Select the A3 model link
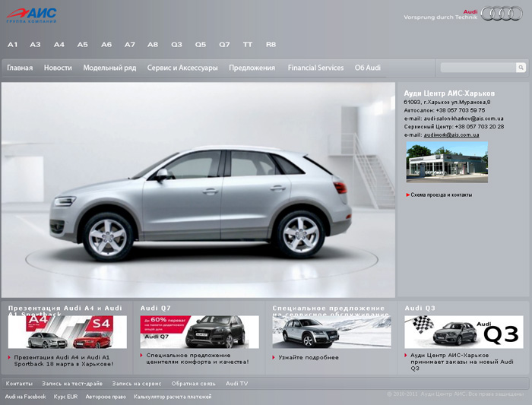Screen dimensions: 532x405 [x=35, y=44]
